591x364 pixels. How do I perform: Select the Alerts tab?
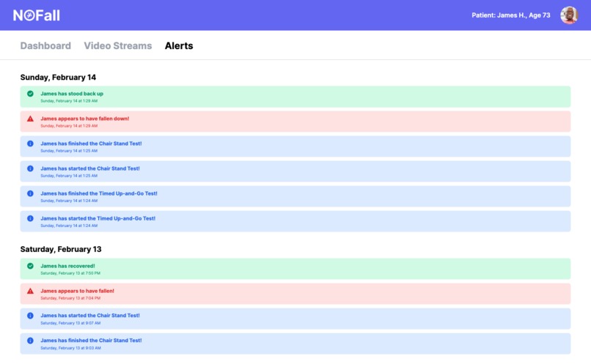click(x=179, y=45)
